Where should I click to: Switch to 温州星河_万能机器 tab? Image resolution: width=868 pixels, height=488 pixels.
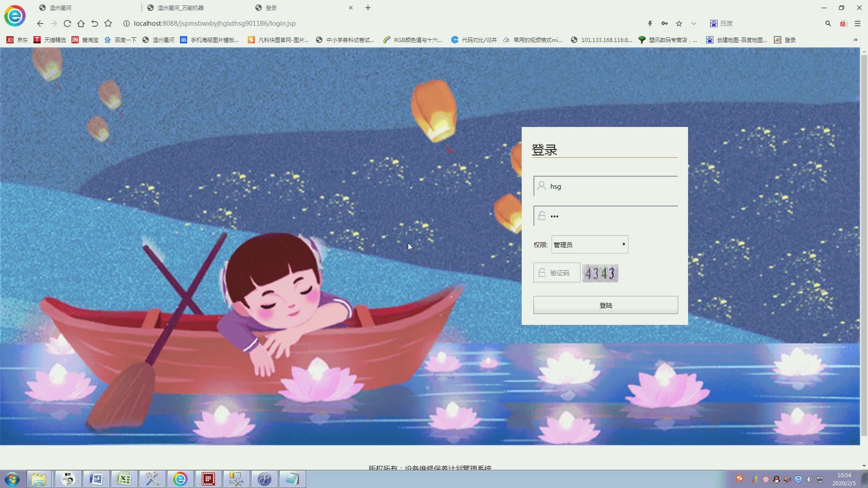[181, 8]
